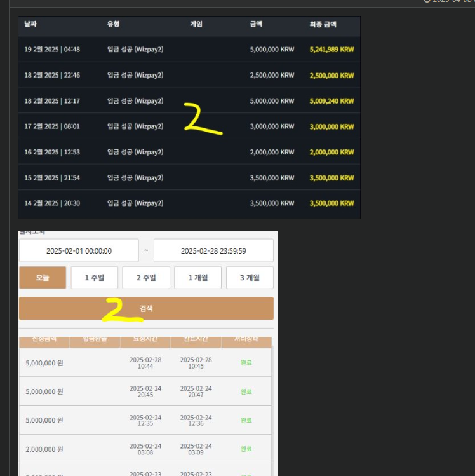
Task: Select the 15 2월 2025 | 21:54 date cell
Action: [x=52, y=178]
